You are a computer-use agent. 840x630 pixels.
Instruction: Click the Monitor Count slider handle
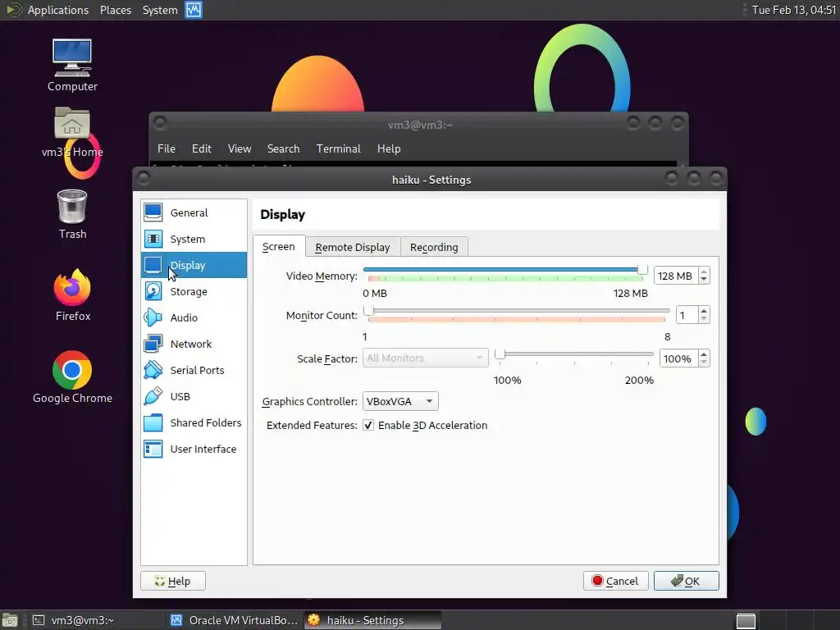[368, 310]
